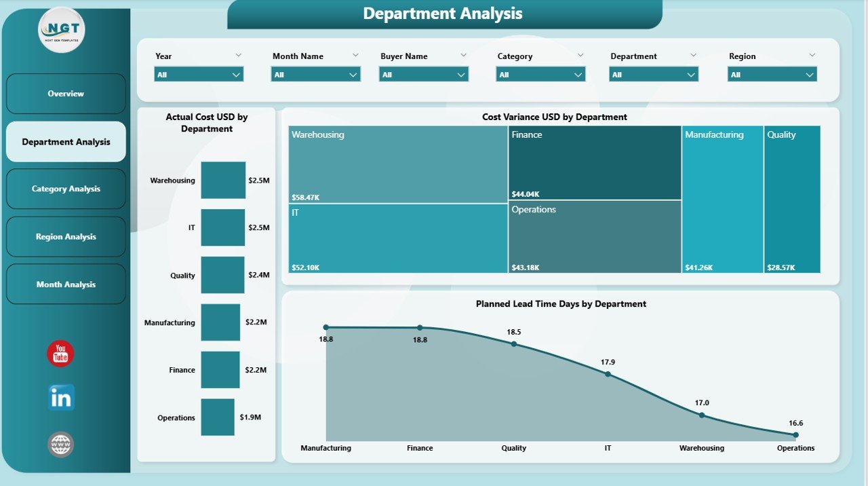Click the LinkedIn icon

click(x=60, y=398)
